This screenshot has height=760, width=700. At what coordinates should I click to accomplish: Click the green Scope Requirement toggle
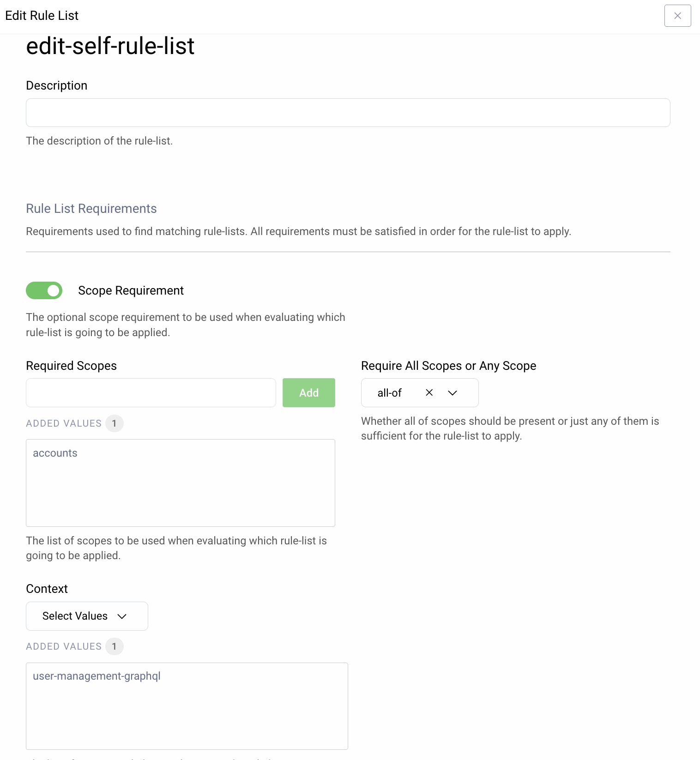(x=44, y=290)
